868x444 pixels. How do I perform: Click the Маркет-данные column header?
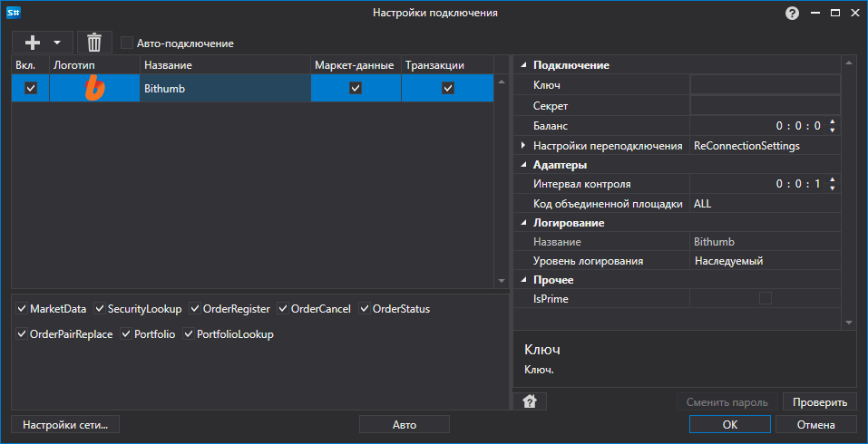356,65
